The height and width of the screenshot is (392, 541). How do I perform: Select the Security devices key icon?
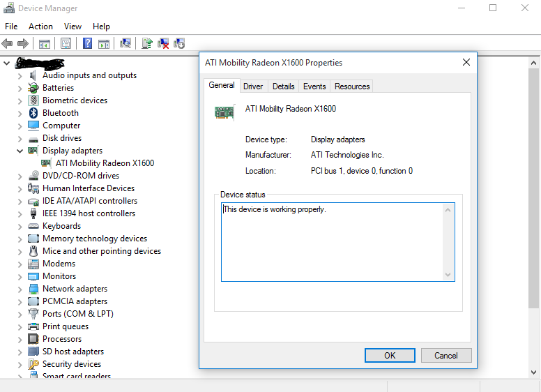tap(33, 364)
